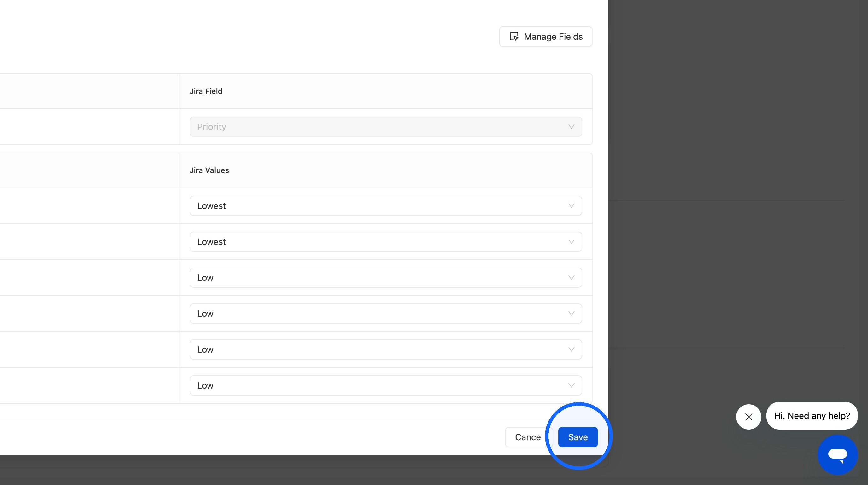
Task: Open the last Low Jira value dropdown
Action: [385, 385]
